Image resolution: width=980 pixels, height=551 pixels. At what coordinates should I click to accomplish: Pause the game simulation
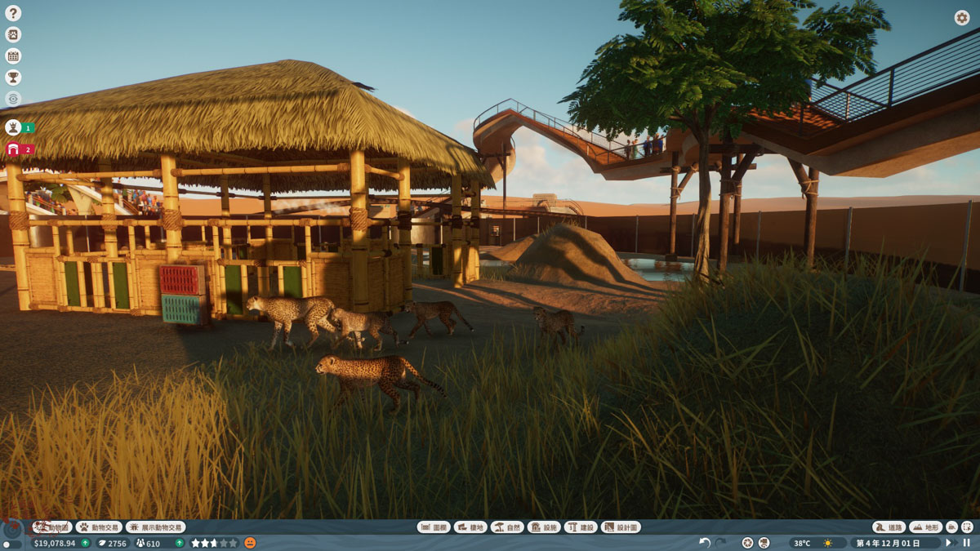(966, 543)
